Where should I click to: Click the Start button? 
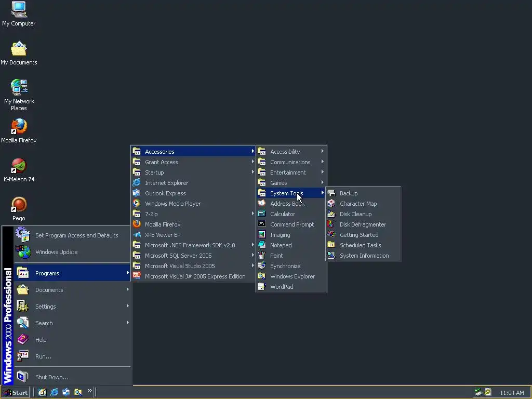(16, 392)
